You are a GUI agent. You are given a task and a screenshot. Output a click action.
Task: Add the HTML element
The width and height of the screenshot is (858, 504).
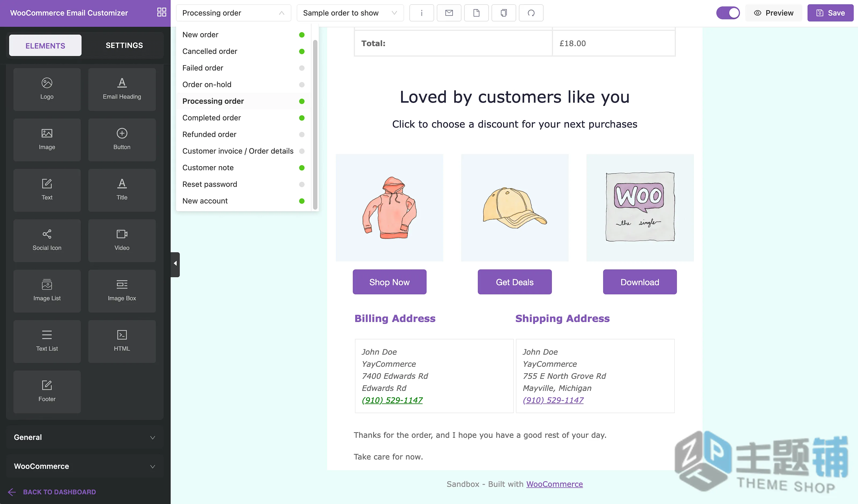tap(122, 341)
